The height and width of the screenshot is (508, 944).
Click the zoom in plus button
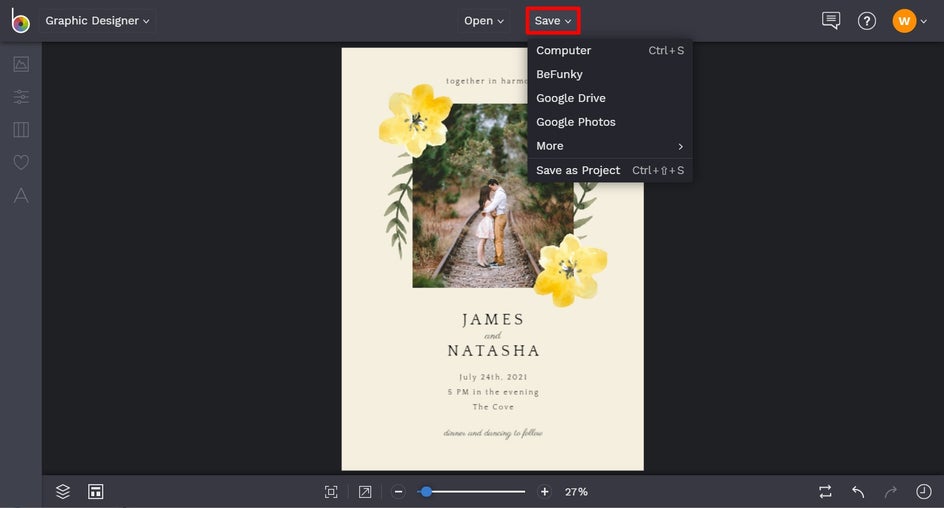(x=545, y=492)
